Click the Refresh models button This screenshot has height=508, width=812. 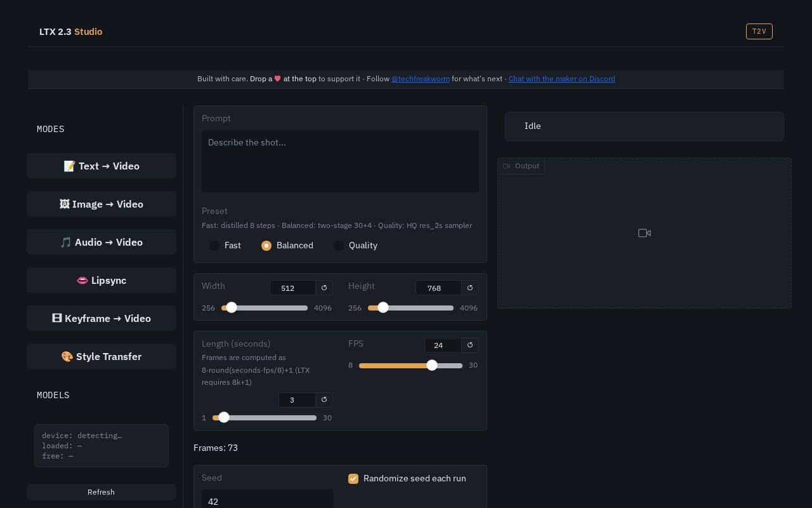(x=101, y=492)
